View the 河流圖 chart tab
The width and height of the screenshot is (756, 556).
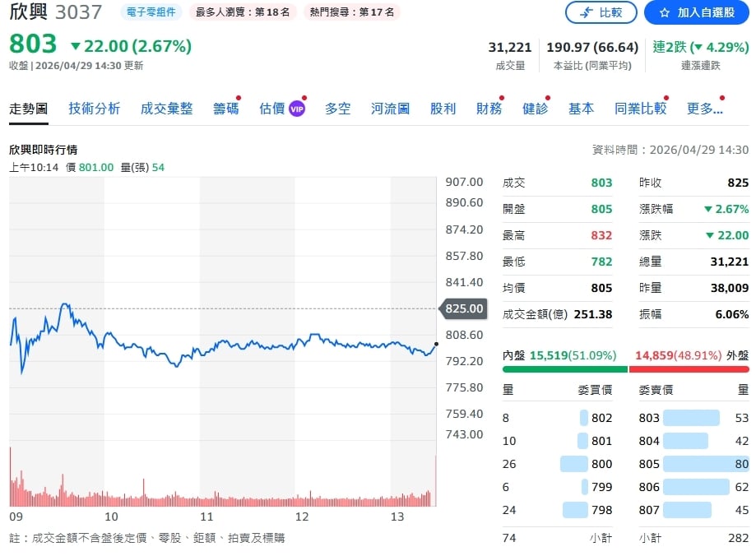pyautogui.click(x=388, y=108)
